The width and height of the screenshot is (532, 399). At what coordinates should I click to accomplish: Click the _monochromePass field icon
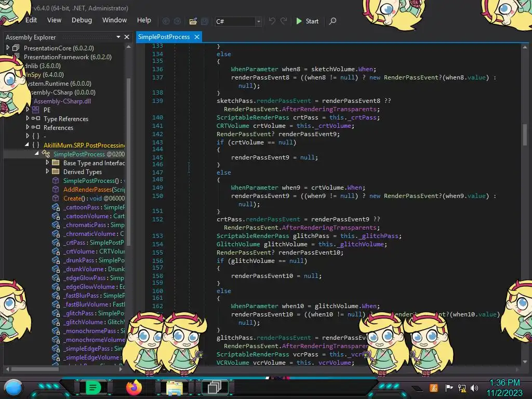click(56, 331)
